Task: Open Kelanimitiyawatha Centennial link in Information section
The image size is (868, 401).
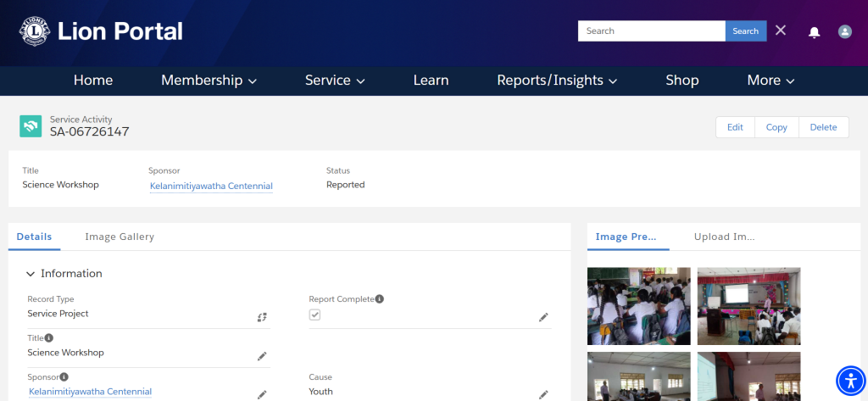Action: [x=90, y=392]
